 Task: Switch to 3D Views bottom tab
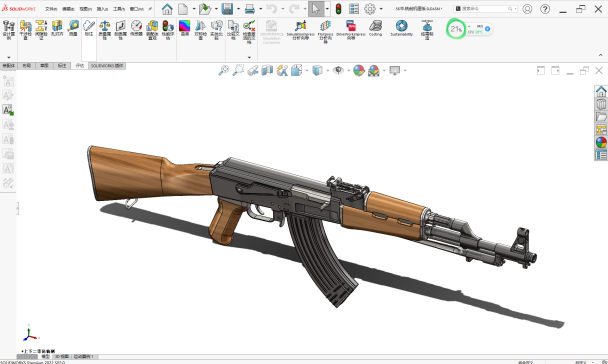[61, 356]
